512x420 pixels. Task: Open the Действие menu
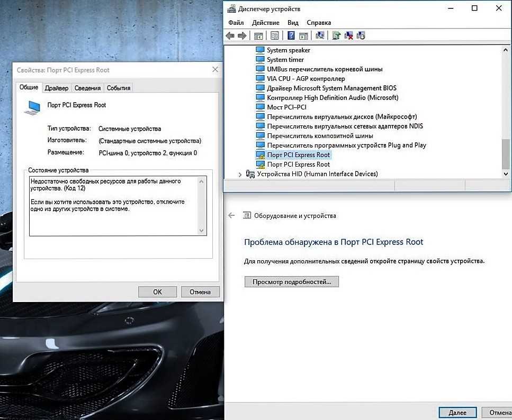pyautogui.click(x=265, y=23)
